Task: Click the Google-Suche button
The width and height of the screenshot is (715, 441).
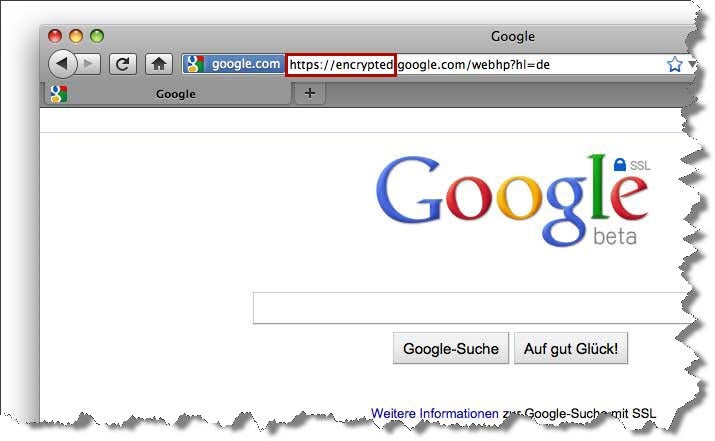Action: (x=451, y=348)
